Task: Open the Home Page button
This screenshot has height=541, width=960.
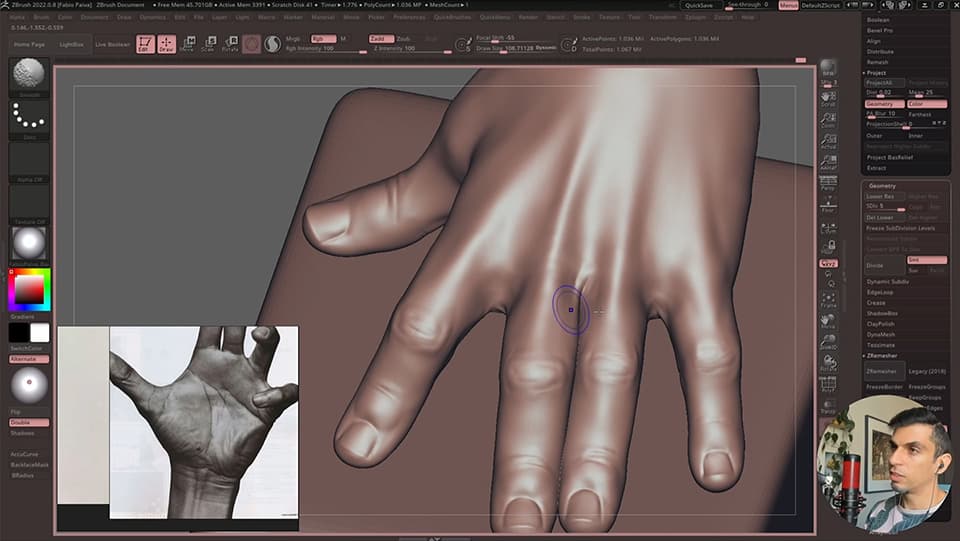Action: pyautogui.click(x=29, y=45)
